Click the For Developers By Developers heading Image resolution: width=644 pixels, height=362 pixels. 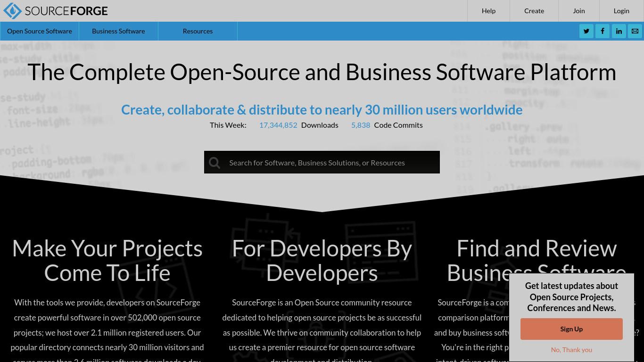click(x=322, y=261)
